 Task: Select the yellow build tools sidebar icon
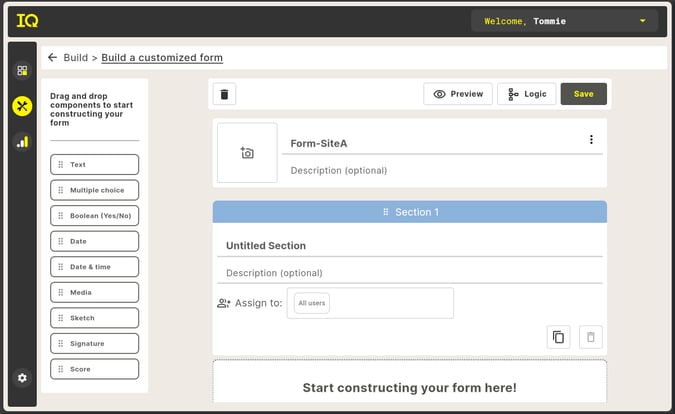point(22,106)
